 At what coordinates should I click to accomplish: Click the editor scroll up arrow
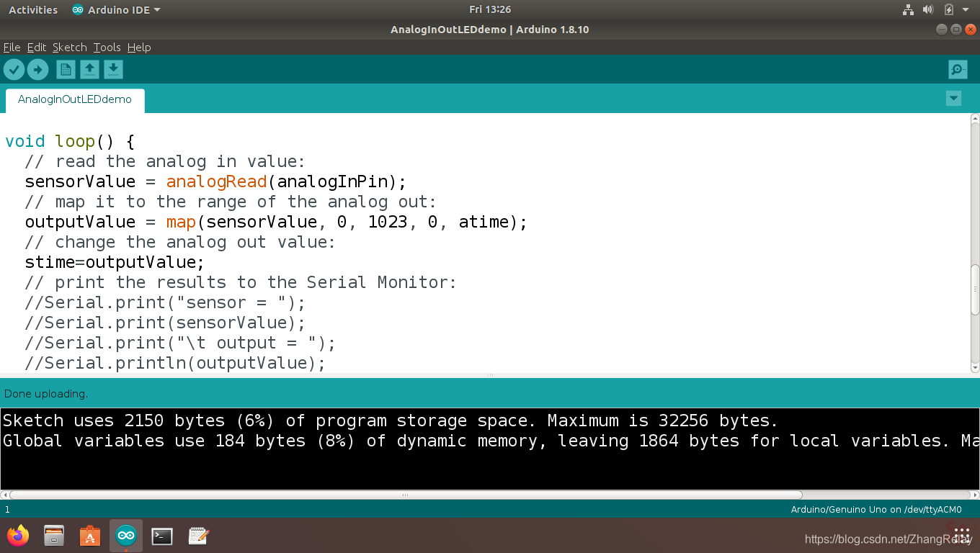(975, 119)
